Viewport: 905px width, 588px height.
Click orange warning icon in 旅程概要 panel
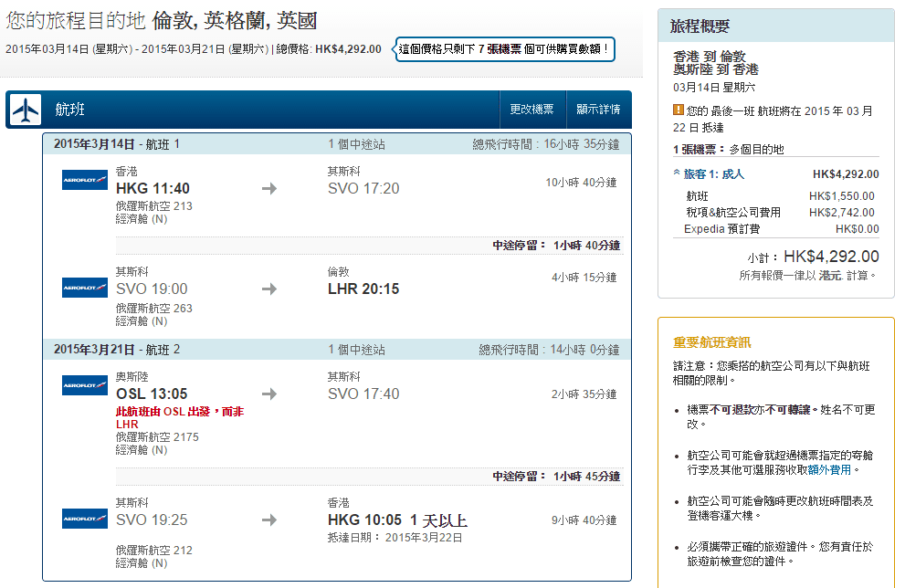(679, 110)
